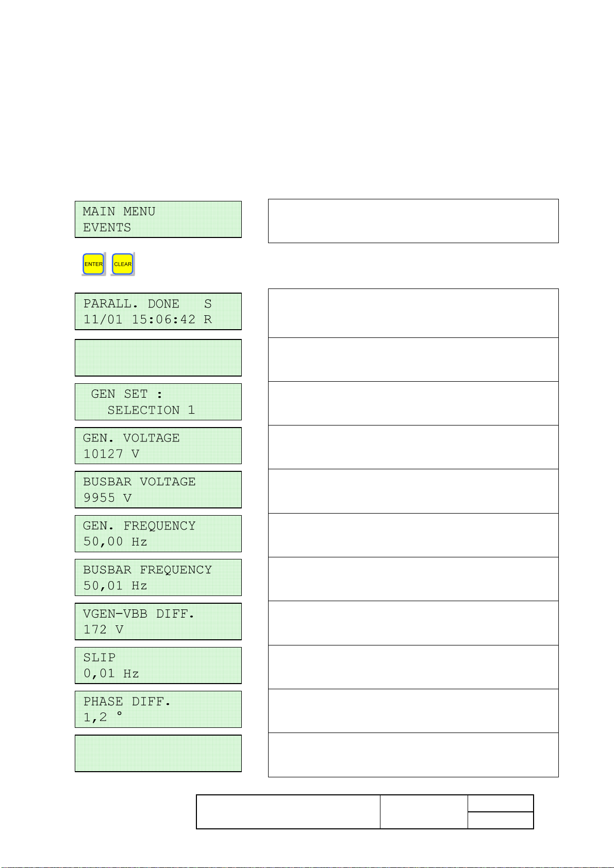Viewport: 614px width, 868px height.
Task: Click the GEN. VOLTAGE 10127 V display
Action: [x=158, y=446]
